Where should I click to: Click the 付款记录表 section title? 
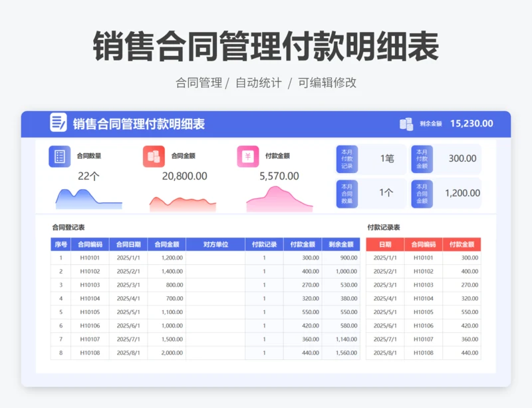(384, 227)
